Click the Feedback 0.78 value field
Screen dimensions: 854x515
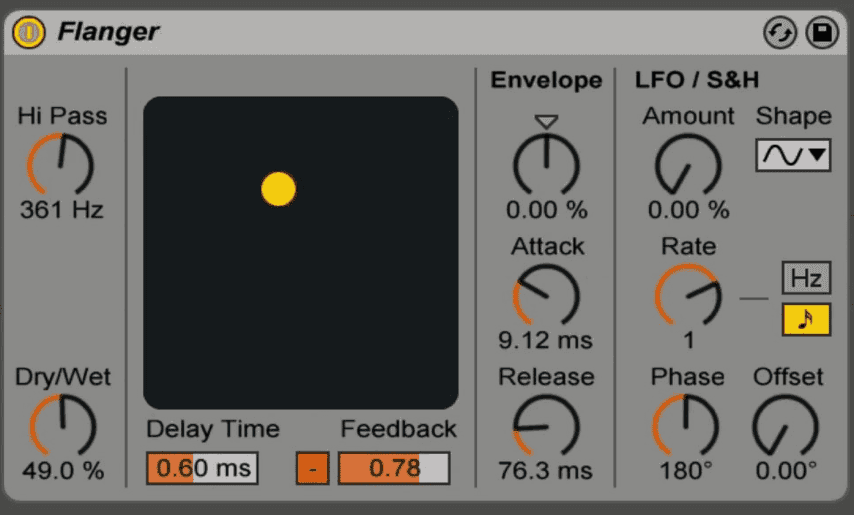click(394, 468)
